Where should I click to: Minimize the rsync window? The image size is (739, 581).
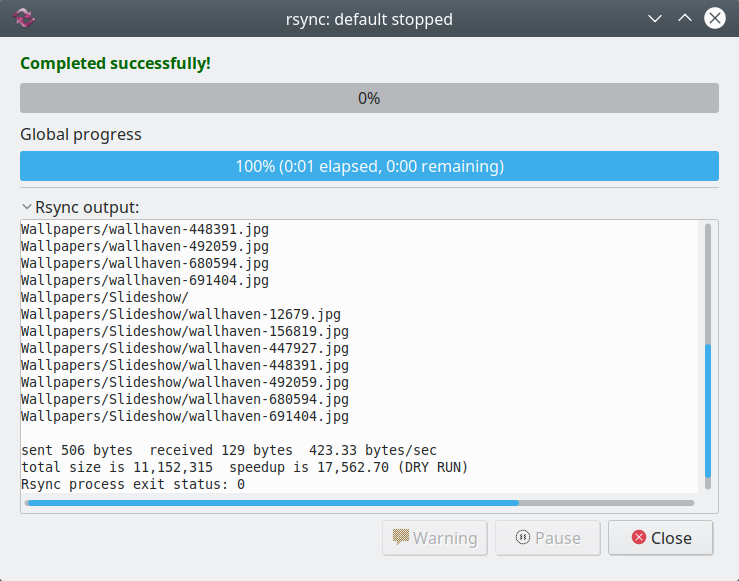coord(656,19)
